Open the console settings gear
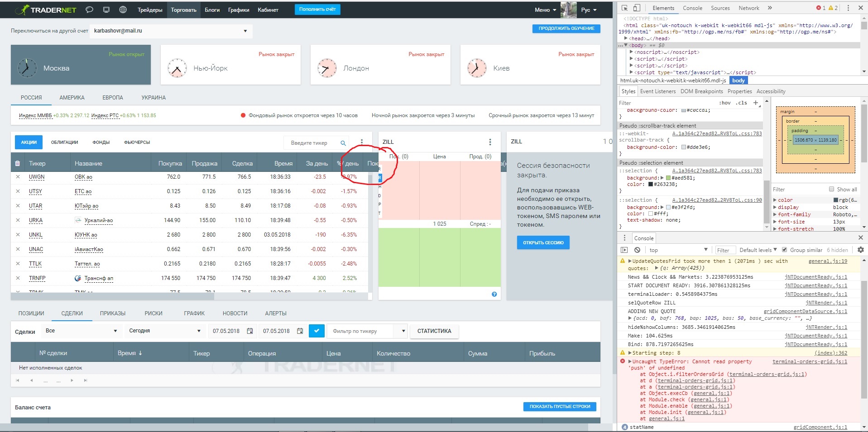Viewport: 868px width, 432px height. (861, 250)
